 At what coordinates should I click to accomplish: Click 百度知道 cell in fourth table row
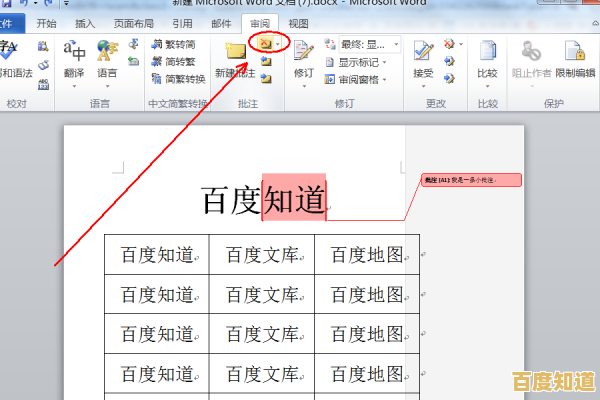tap(157, 373)
